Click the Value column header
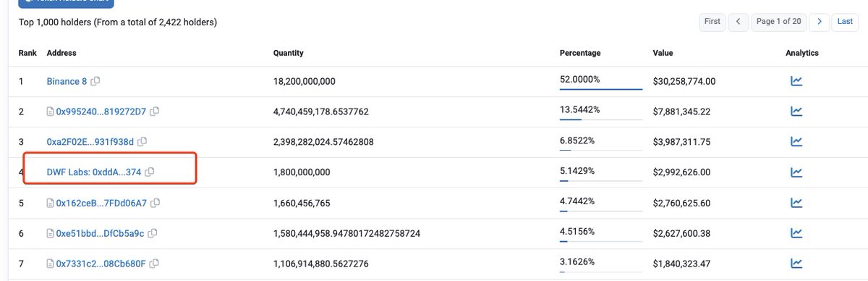Screen dimensions: 868x281 pyautogui.click(x=663, y=53)
